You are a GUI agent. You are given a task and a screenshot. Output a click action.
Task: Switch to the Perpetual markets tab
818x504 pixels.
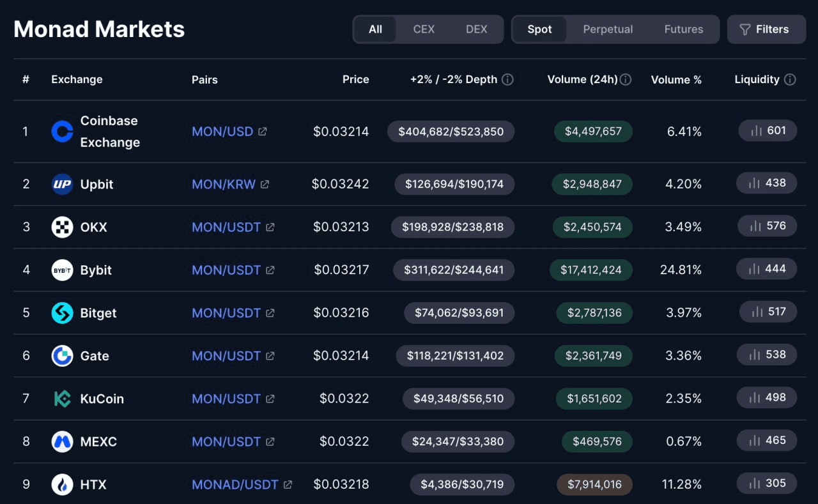pyautogui.click(x=607, y=29)
